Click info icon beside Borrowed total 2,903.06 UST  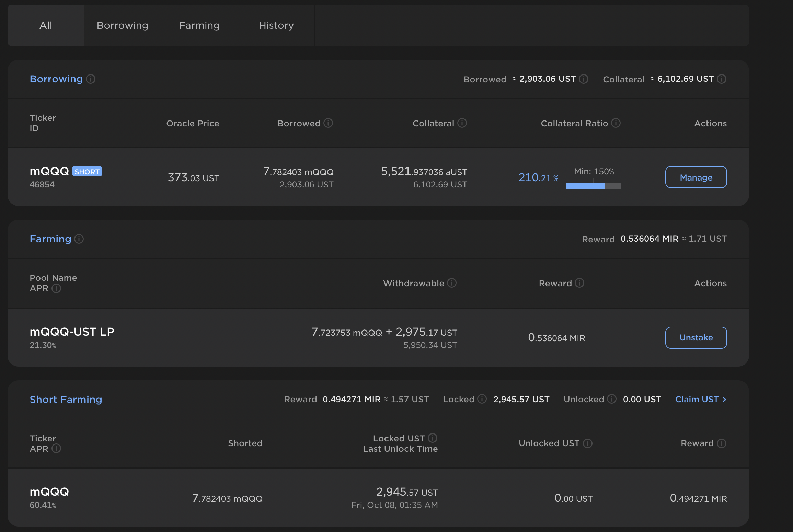click(x=584, y=79)
